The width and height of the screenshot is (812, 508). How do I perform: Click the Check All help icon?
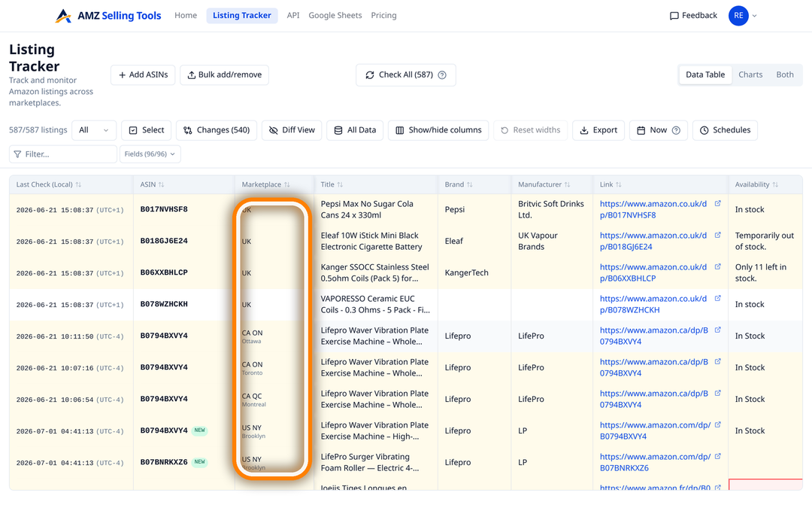pos(442,75)
